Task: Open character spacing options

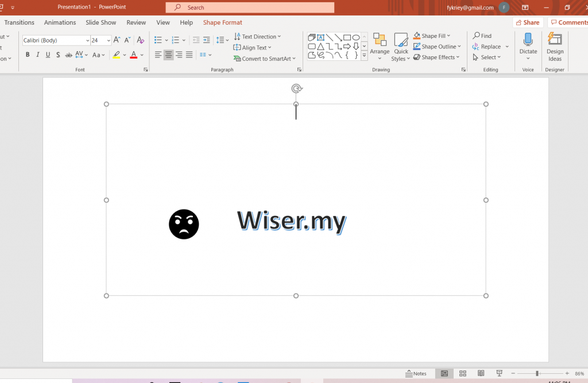Action: [81, 55]
